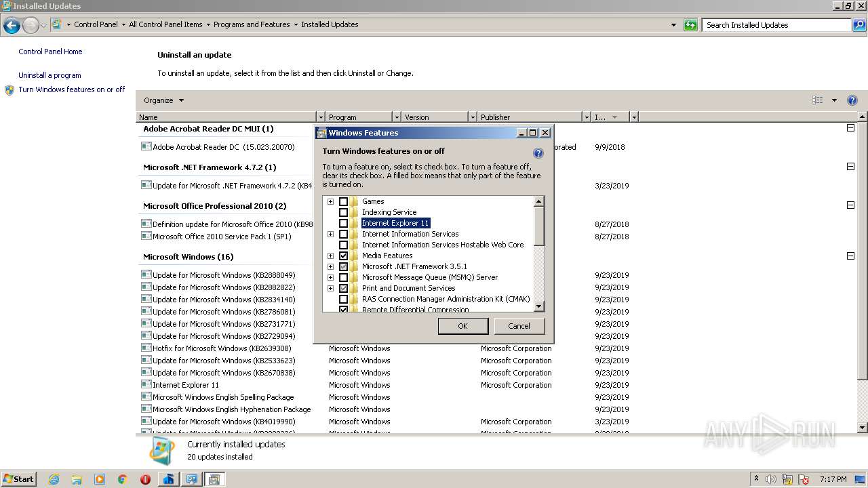Open the view options dropdown arrow
868x488 pixels.
tap(834, 100)
